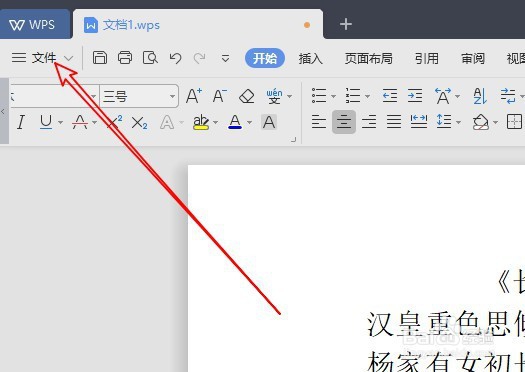Redo the last undone action

pyautogui.click(x=200, y=58)
